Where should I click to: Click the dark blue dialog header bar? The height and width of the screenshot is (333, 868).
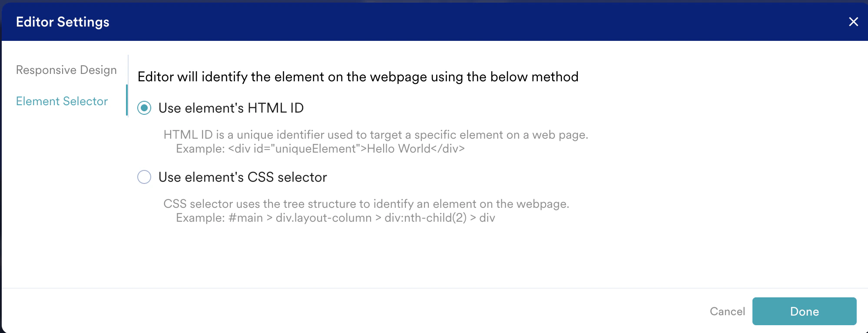pos(434,22)
